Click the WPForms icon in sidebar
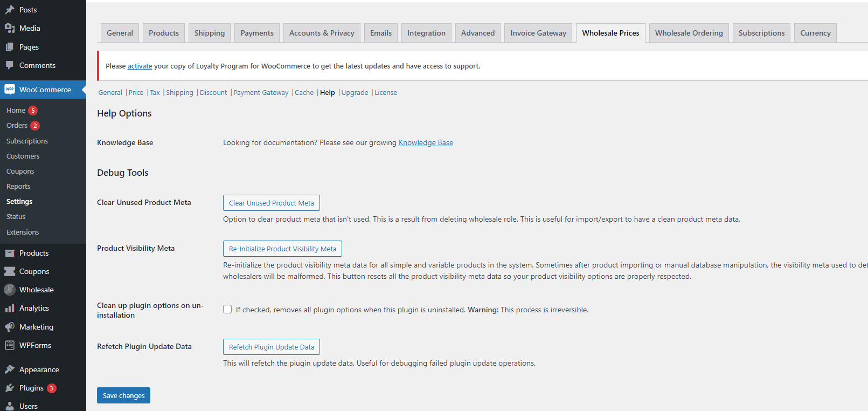Viewport: 868px width, 411px height. click(10, 345)
